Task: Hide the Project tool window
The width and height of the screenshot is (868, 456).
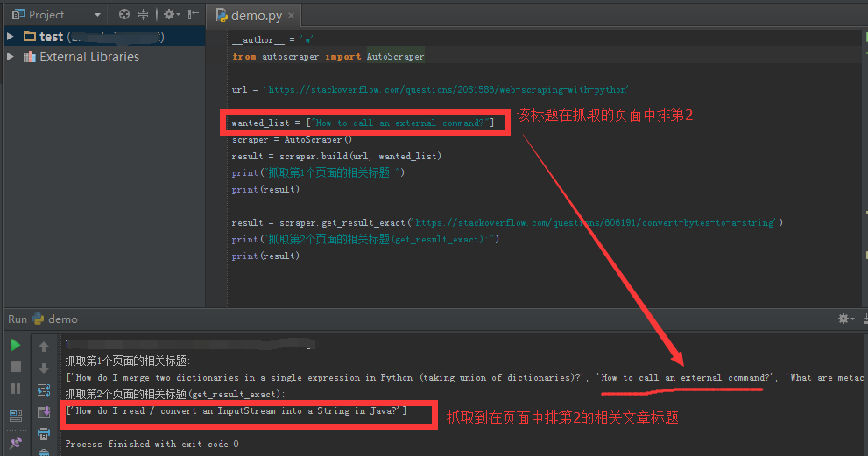Action: 192,14
